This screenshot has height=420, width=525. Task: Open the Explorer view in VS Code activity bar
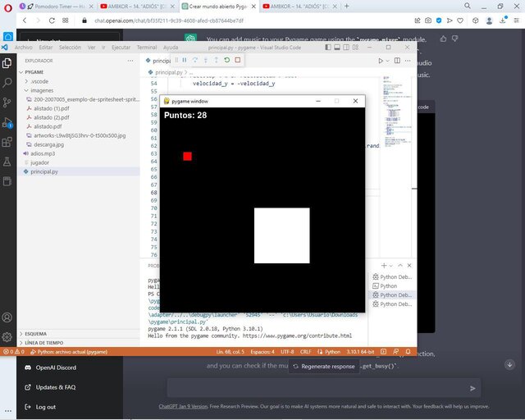tap(7, 63)
